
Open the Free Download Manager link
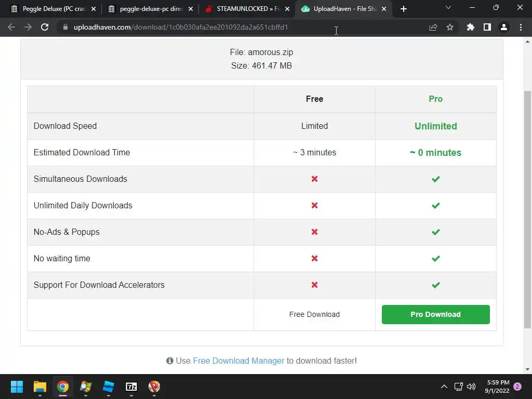[238, 361]
